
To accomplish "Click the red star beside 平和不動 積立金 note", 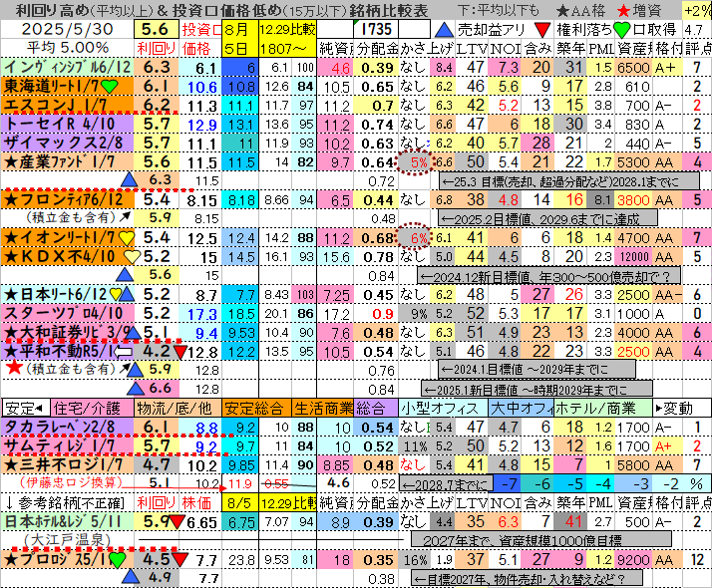I will point(14,368).
